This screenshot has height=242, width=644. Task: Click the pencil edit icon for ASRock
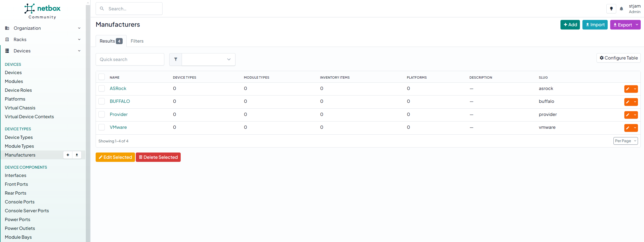628,89
